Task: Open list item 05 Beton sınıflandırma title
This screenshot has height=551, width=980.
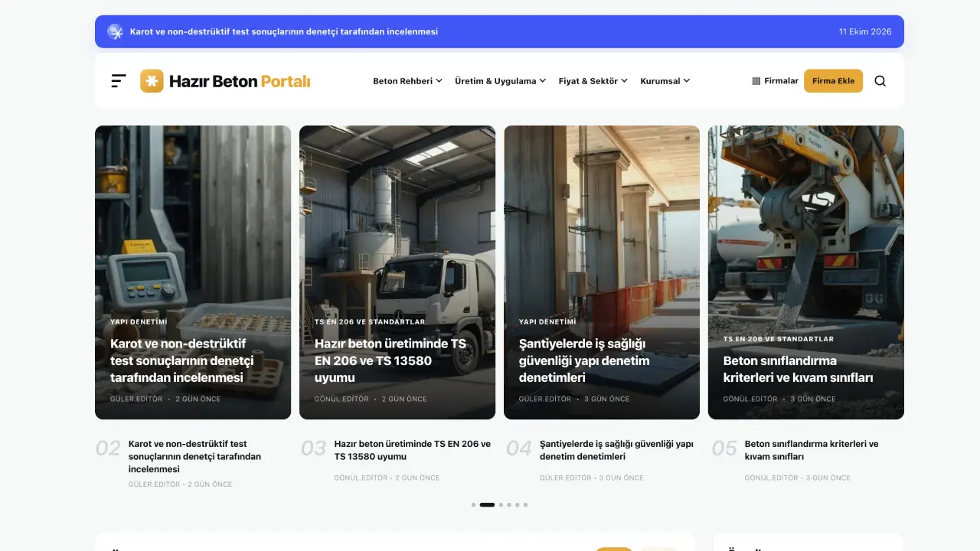Action: 812,450
